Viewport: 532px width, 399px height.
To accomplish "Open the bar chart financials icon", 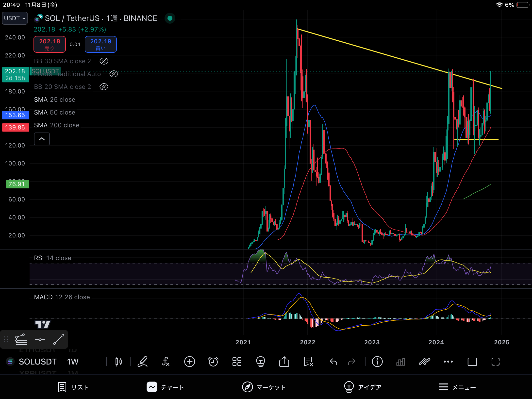I will point(401,362).
